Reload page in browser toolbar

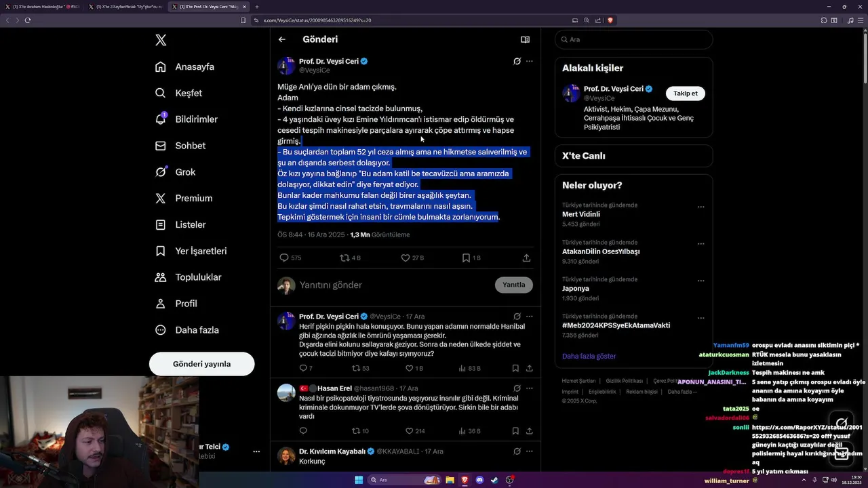[28, 20]
